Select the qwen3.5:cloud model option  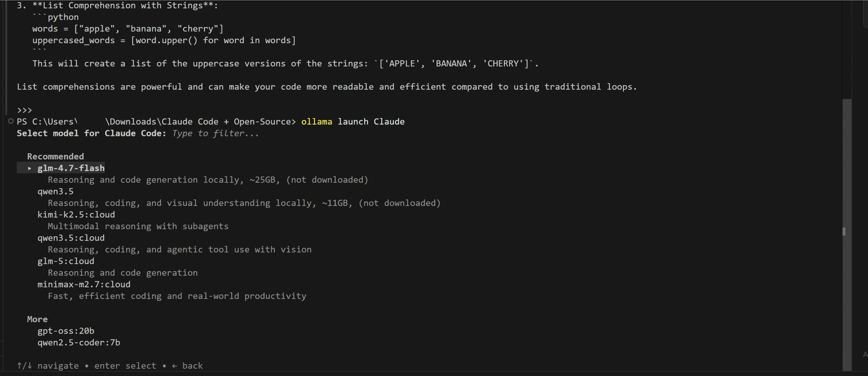click(x=71, y=238)
